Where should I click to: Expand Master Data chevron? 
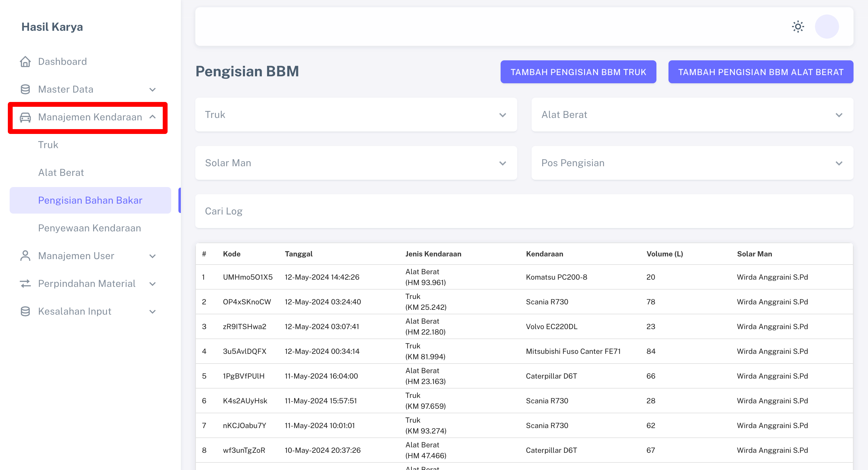coord(152,89)
